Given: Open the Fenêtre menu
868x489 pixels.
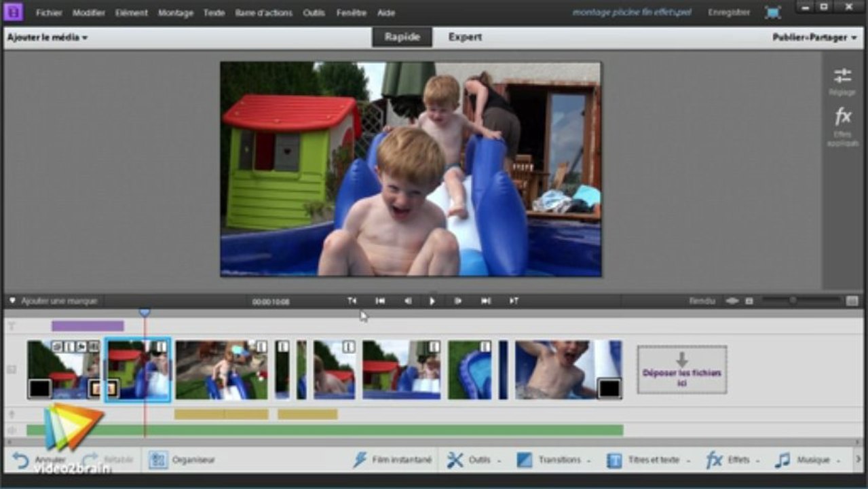Looking at the screenshot, I should tap(352, 13).
